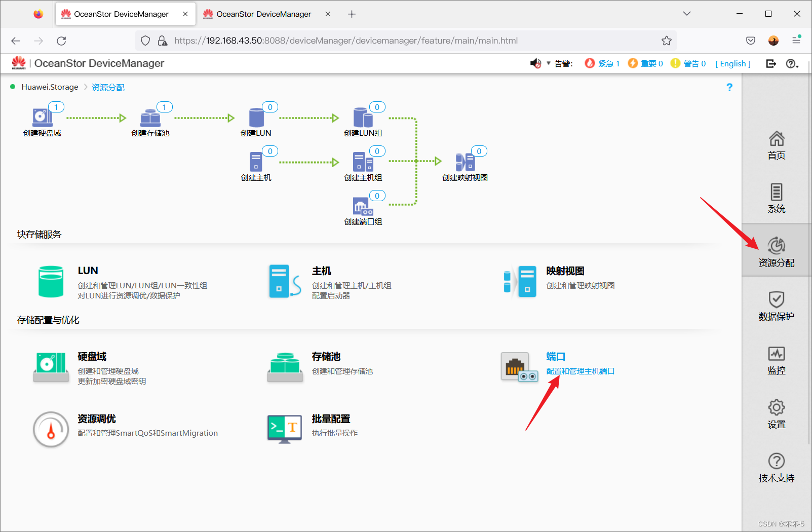Click the Huawei.Storage breadcrumb
Viewport: 812px width, 532px height.
[x=50, y=87]
